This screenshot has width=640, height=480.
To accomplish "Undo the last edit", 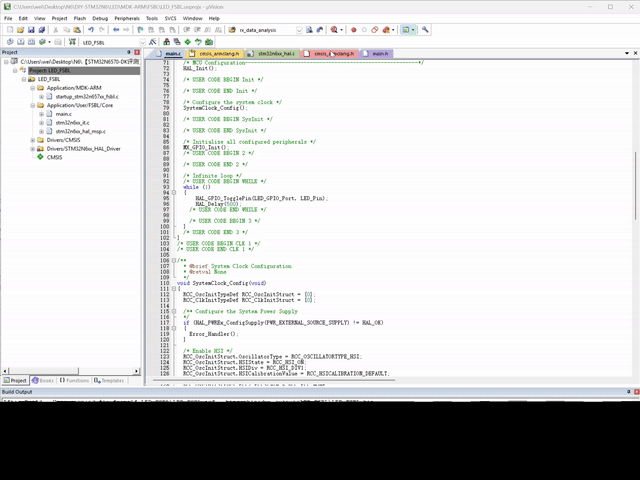I will (x=91, y=30).
